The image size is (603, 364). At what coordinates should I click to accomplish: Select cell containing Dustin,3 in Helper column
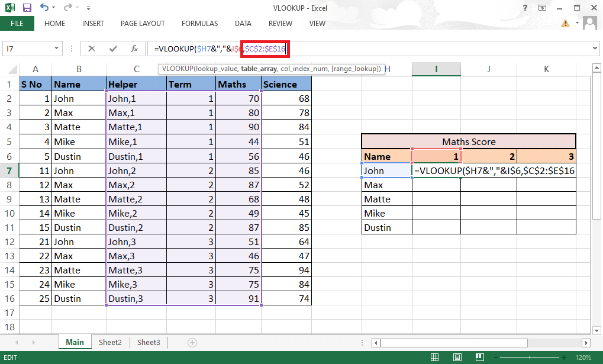(x=136, y=299)
